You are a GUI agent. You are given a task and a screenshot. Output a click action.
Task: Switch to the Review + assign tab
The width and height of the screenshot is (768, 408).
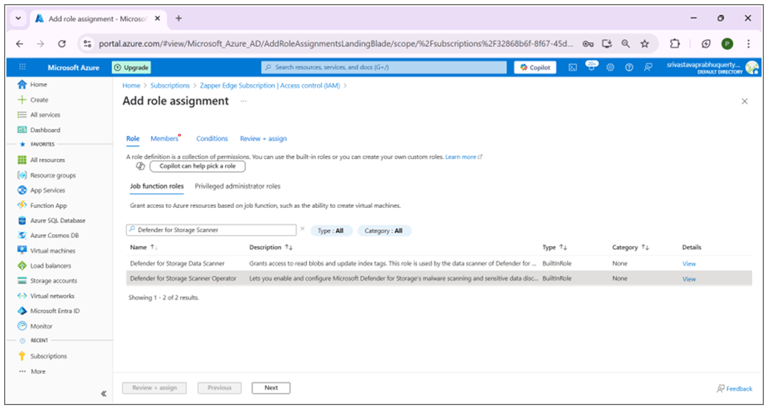pyautogui.click(x=264, y=139)
